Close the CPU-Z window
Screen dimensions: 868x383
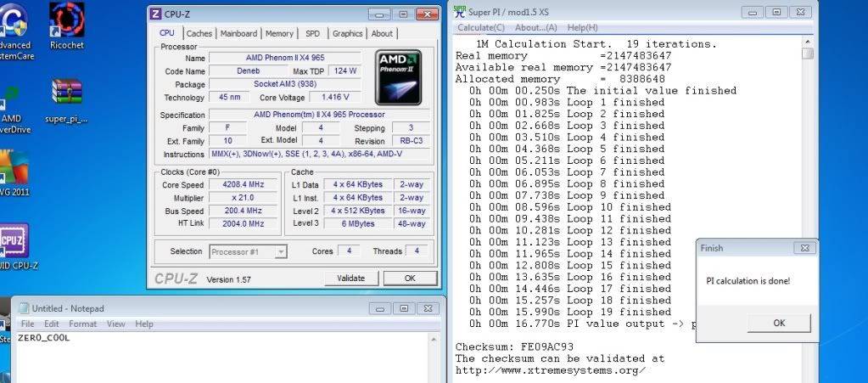point(427,14)
